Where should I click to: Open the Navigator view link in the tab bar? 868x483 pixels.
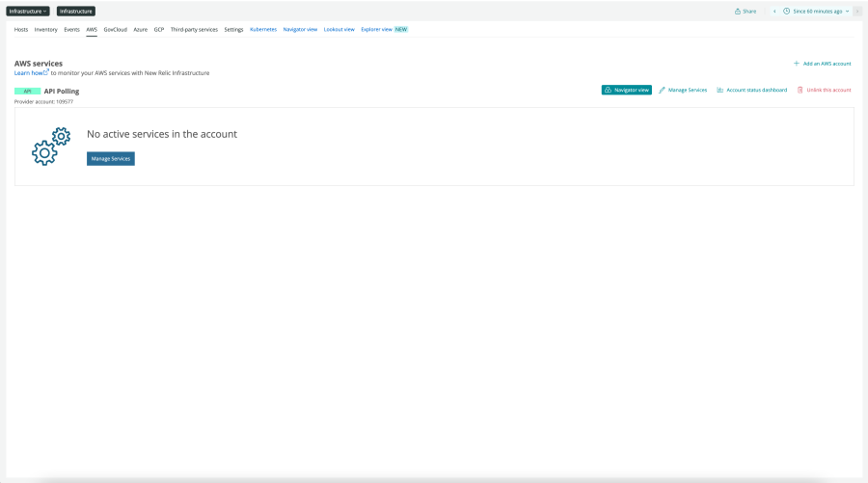point(300,29)
